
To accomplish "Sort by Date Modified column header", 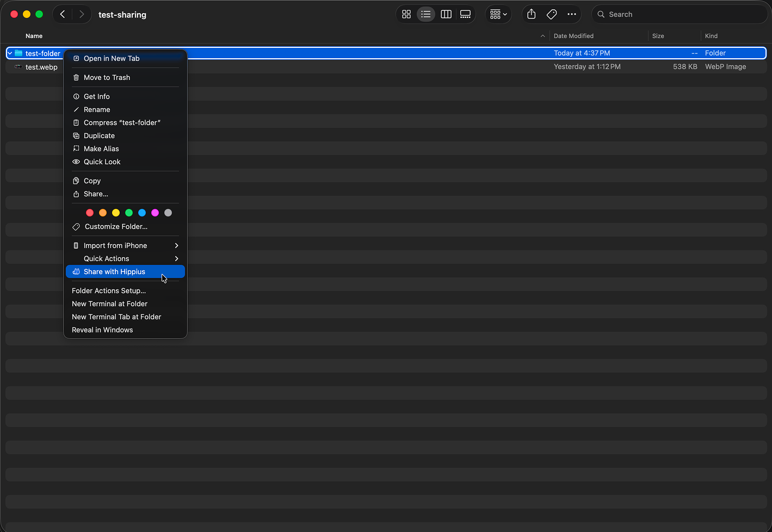I will pyautogui.click(x=573, y=36).
